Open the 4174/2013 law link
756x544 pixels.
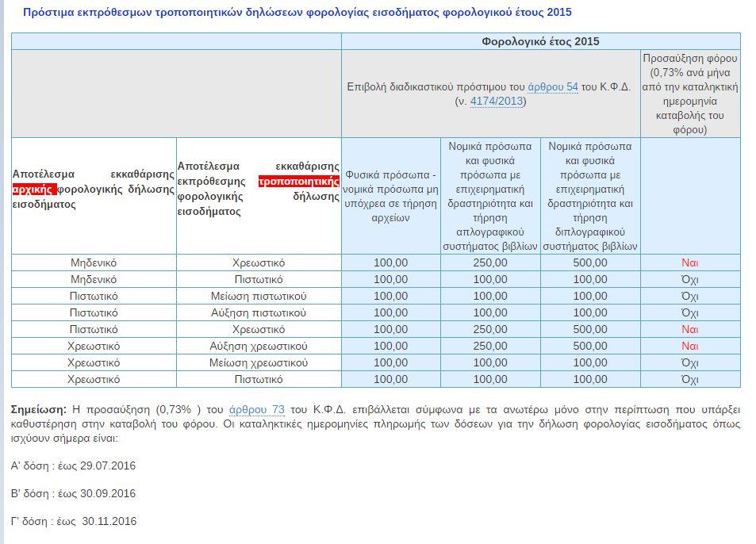pos(496,101)
